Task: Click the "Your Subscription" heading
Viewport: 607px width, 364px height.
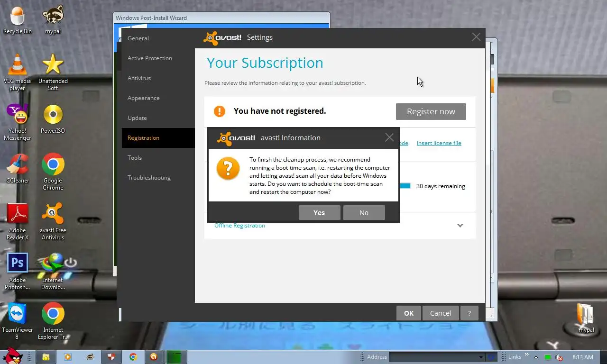Action: tap(265, 63)
